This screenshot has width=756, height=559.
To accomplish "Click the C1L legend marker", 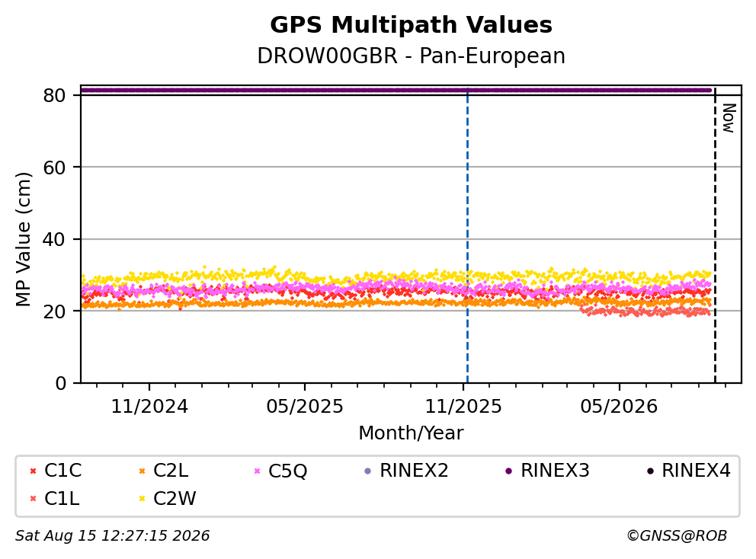I will pos(34,499).
